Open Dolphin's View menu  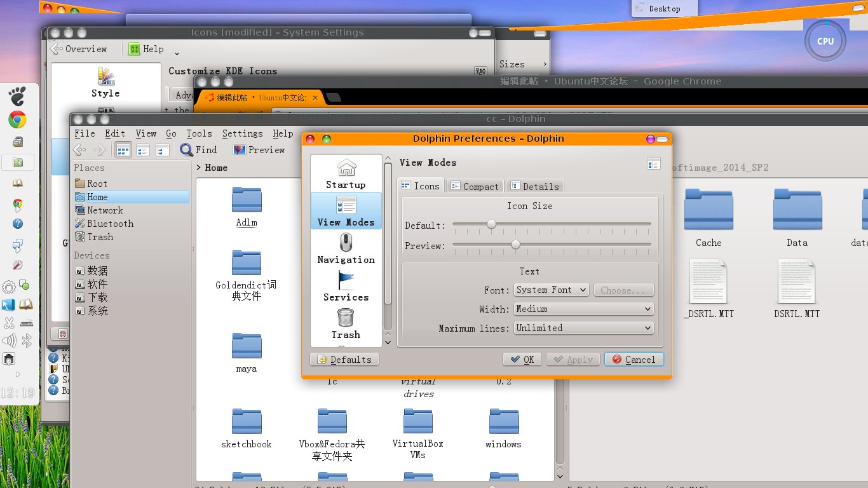[146, 133]
